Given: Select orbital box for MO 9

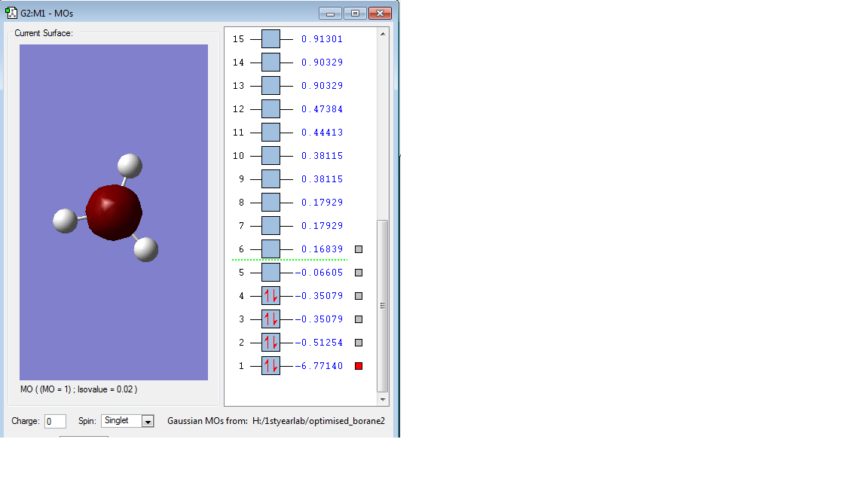Looking at the screenshot, I should coord(270,178).
